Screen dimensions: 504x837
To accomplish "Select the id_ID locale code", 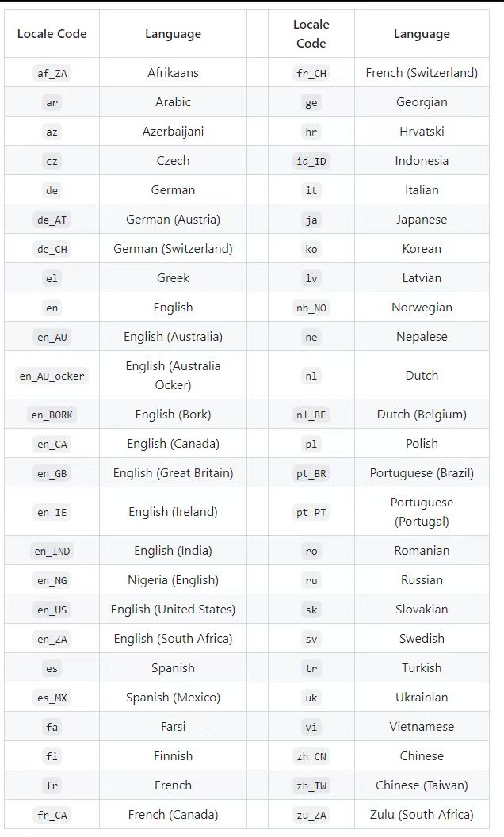I will tap(311, 161).
